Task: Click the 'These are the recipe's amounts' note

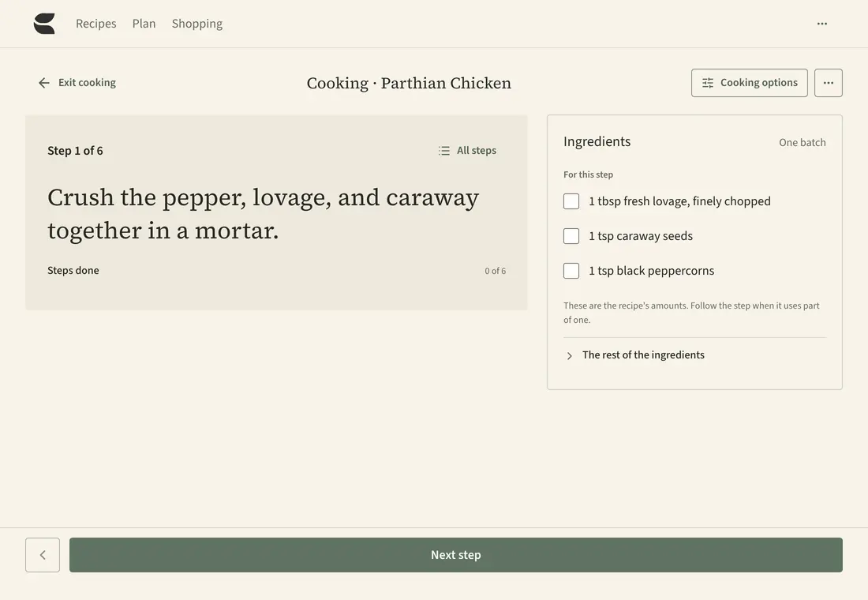Action: (691, 313)
